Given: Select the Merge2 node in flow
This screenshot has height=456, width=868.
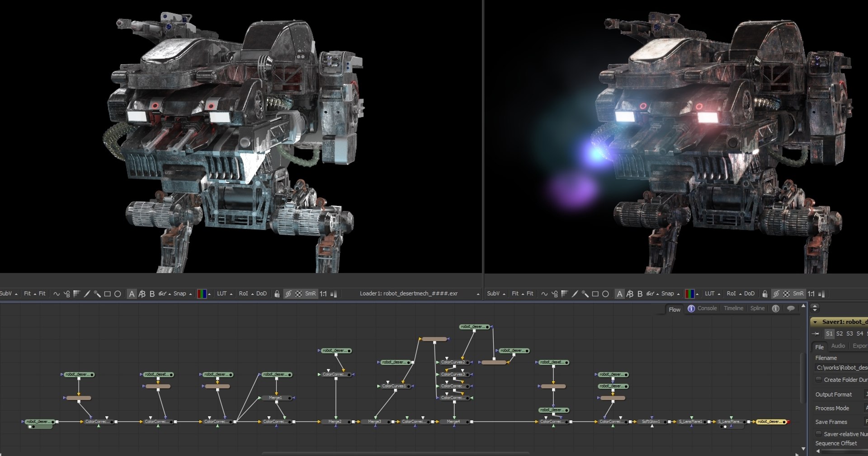Looking at the screenshot, I should [x=335, y=422].
